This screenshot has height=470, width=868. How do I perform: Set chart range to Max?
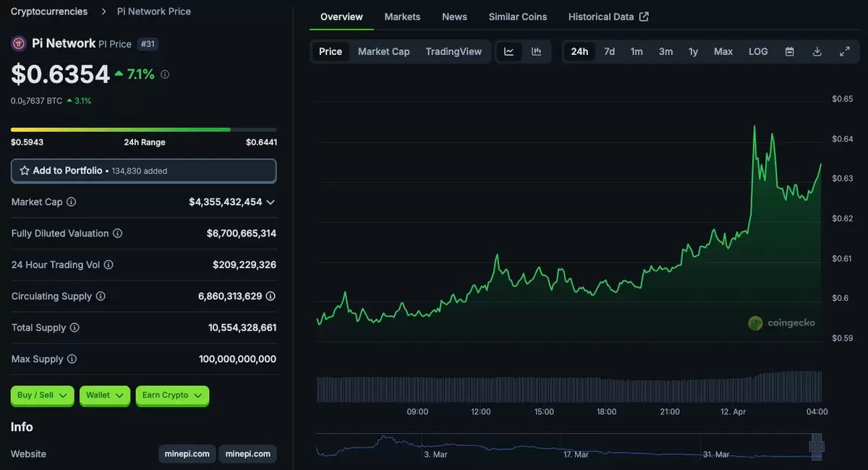pos(723,51)
